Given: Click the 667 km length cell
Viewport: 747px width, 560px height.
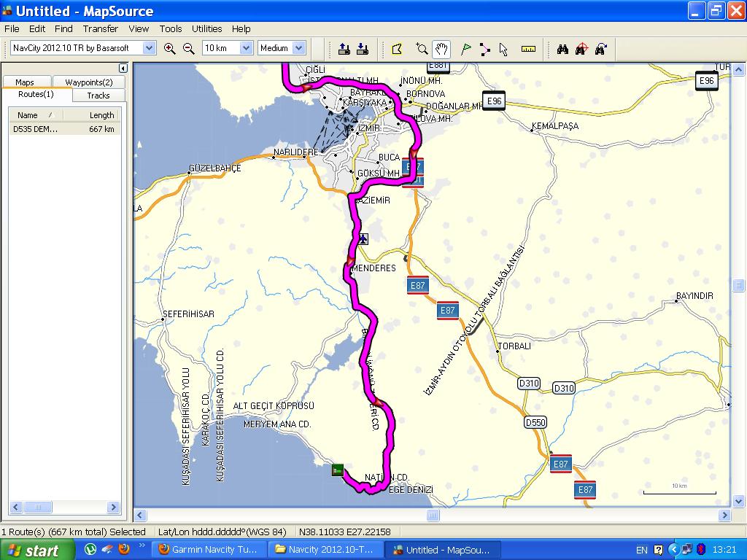Looking at the screenshot, I should click(101, 129).
